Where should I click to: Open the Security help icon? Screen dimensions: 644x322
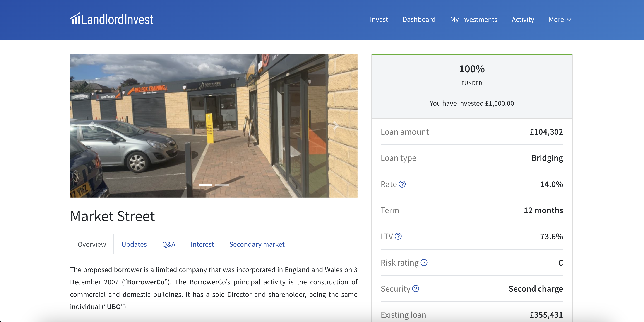tap(416, 288)
